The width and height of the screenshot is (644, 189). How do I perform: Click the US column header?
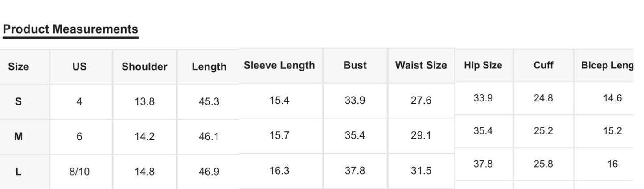(79, 67)
